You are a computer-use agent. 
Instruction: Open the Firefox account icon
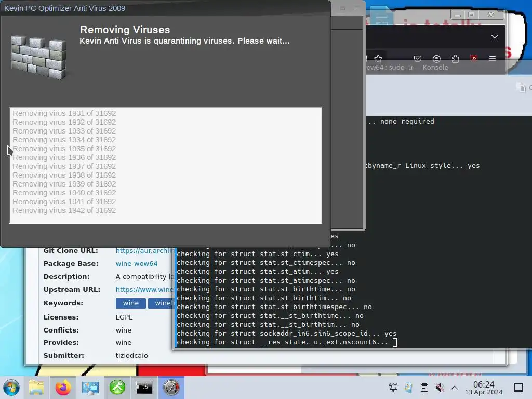pos(436,59)
